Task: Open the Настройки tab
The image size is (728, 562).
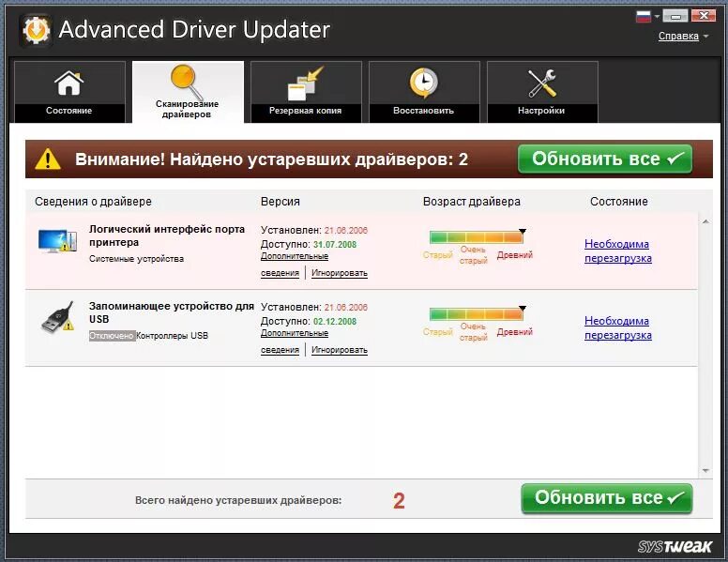Action: [x=542, y=92]
